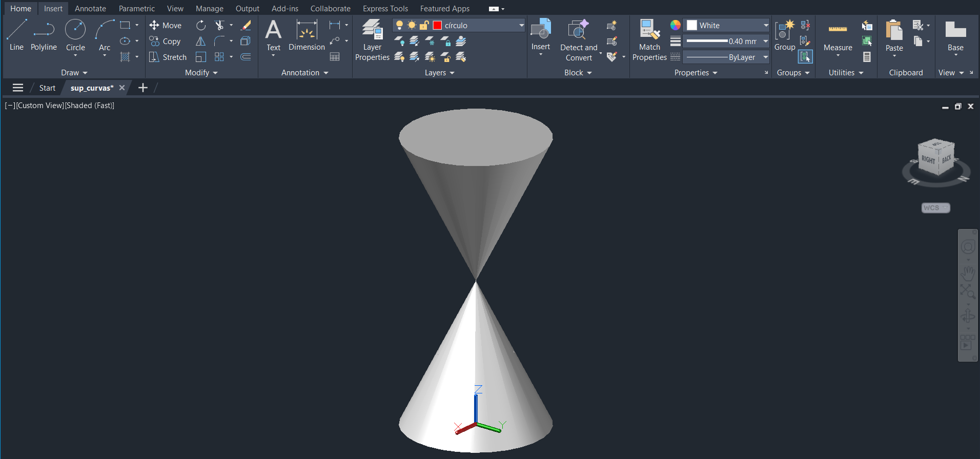Click the Dimension button
Image resolution: width=980 pixels, height=459 pixels.
point(307,36)
